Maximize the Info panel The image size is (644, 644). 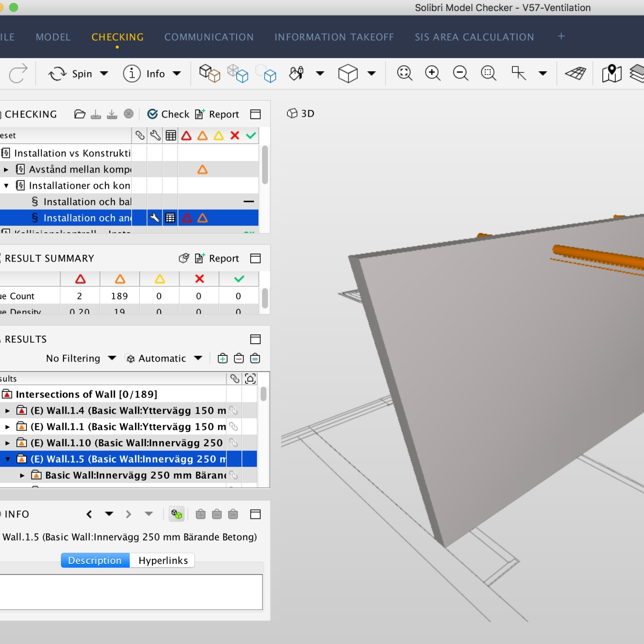pos(256,514)
